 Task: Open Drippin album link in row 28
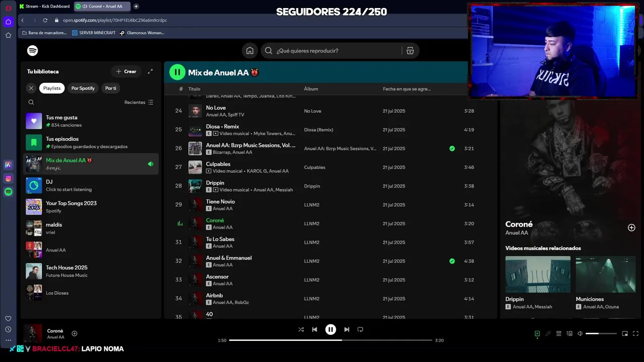click(x=312, y=186)
